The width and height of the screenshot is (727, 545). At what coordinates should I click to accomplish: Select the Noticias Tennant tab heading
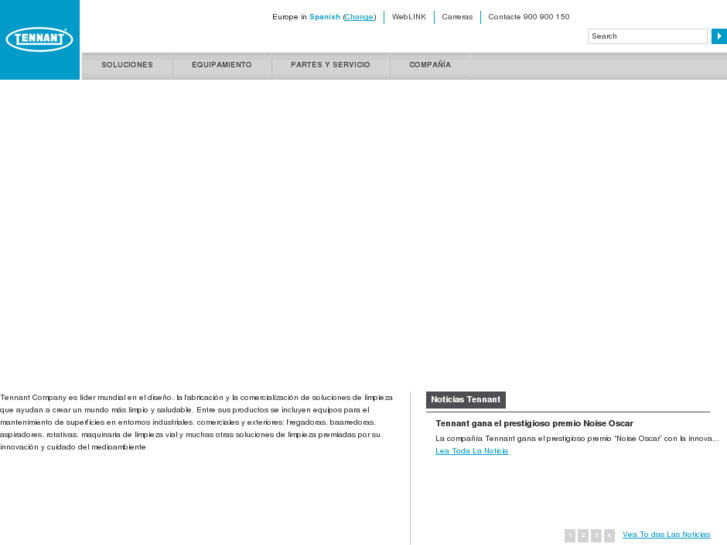pos(466,400)
